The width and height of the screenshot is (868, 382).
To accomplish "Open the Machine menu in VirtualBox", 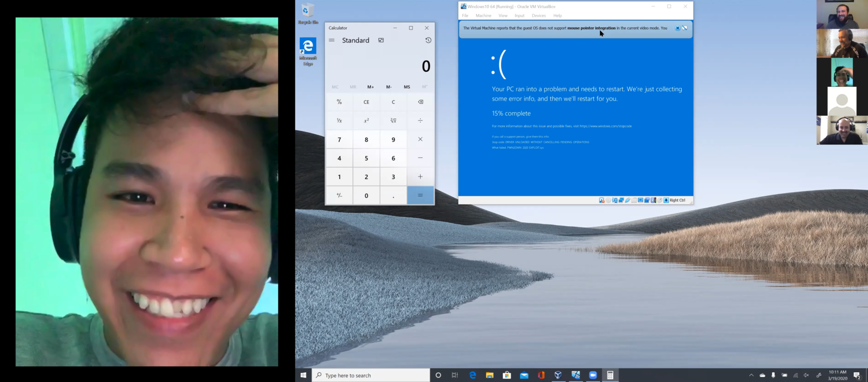I will [483, 16].
